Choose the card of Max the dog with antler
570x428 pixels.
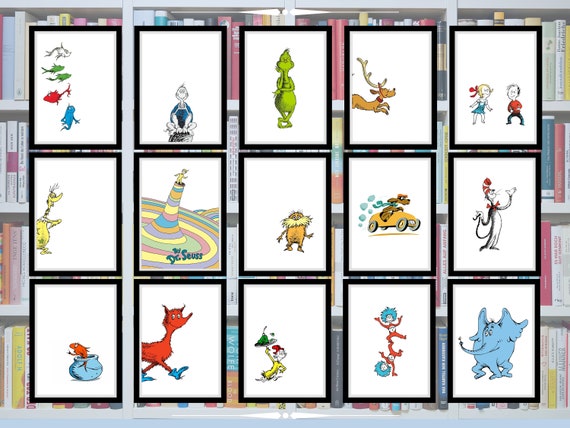click(x=390, y=88)
